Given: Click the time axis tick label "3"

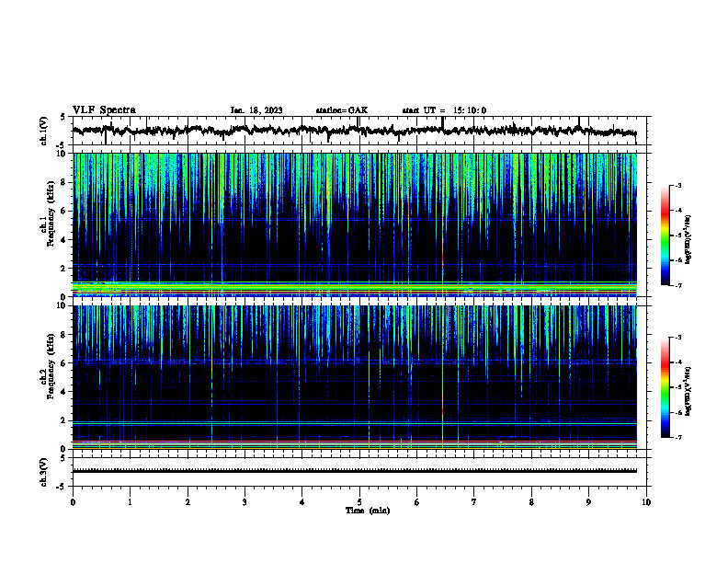Looking at the screenshot, I should click(245, 502).
